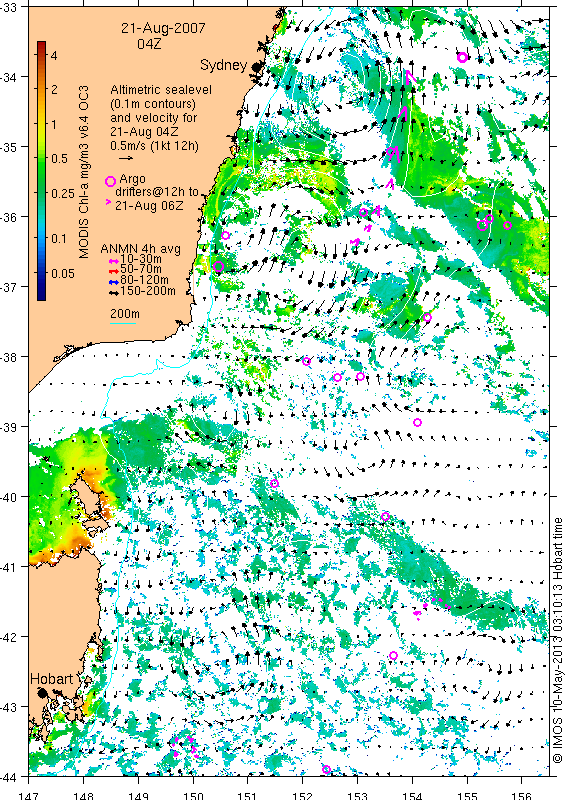570x800 pixels.
Task: Click bold Argo float circle near 33.7°S 155°E
Action: point(462,57)
